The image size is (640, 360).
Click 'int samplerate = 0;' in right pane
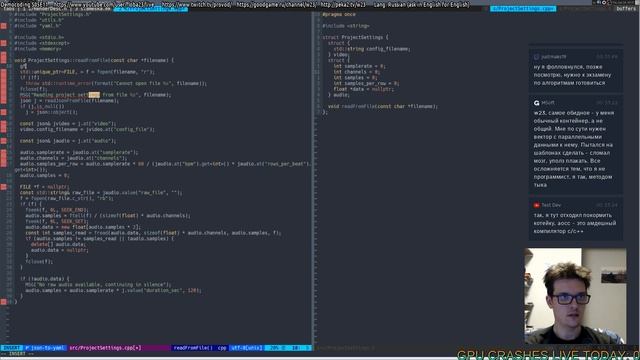tap(359, 66)
